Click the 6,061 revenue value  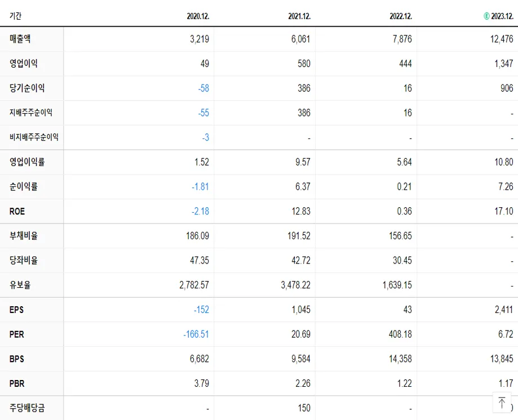[x=301, y=39]
